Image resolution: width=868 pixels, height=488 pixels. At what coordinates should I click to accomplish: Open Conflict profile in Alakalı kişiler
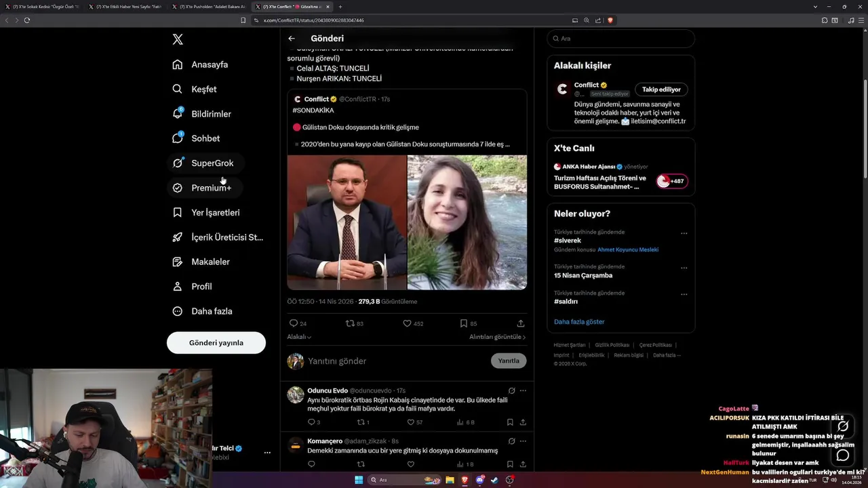click(x=587, y=85)
